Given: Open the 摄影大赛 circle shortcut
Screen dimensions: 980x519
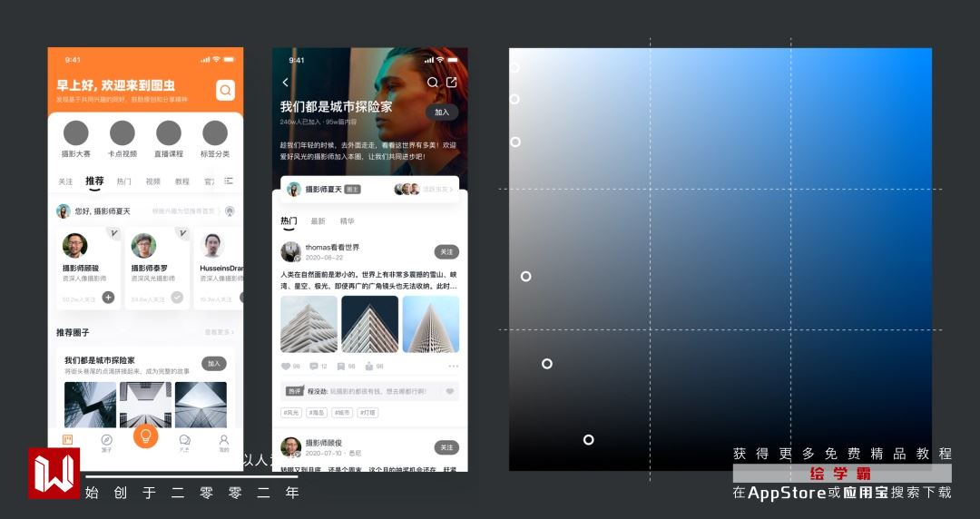Looking at the screenshot, I should click(76, 133).
